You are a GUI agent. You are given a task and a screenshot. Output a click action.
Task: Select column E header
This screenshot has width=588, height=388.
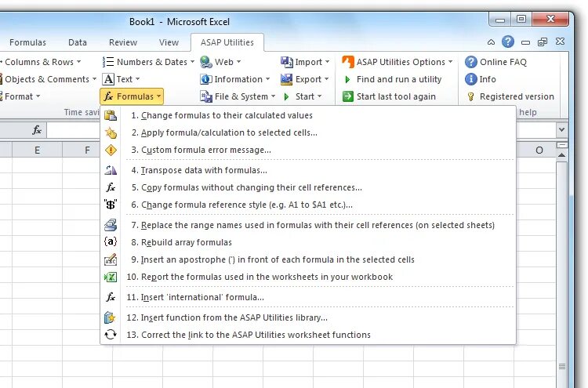click(37, 150)
